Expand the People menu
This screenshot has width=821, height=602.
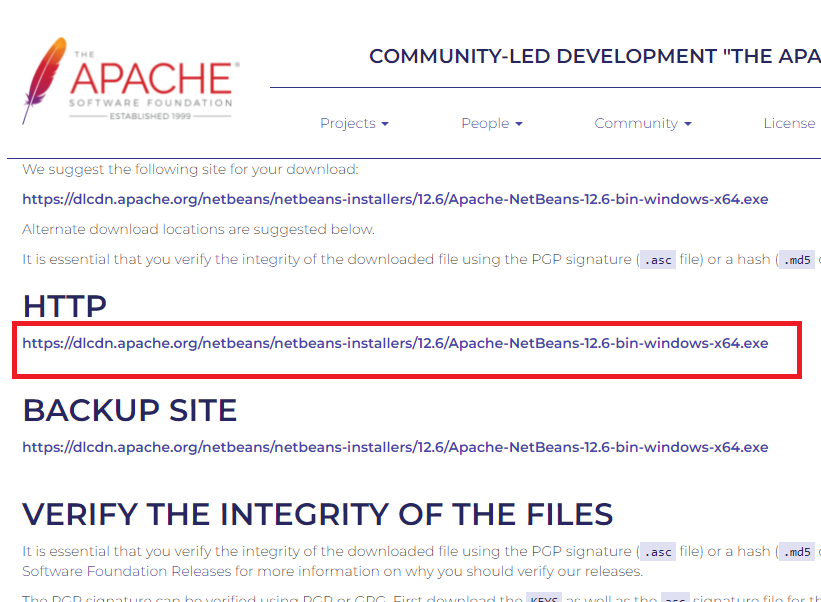click(x=492, y=124)
